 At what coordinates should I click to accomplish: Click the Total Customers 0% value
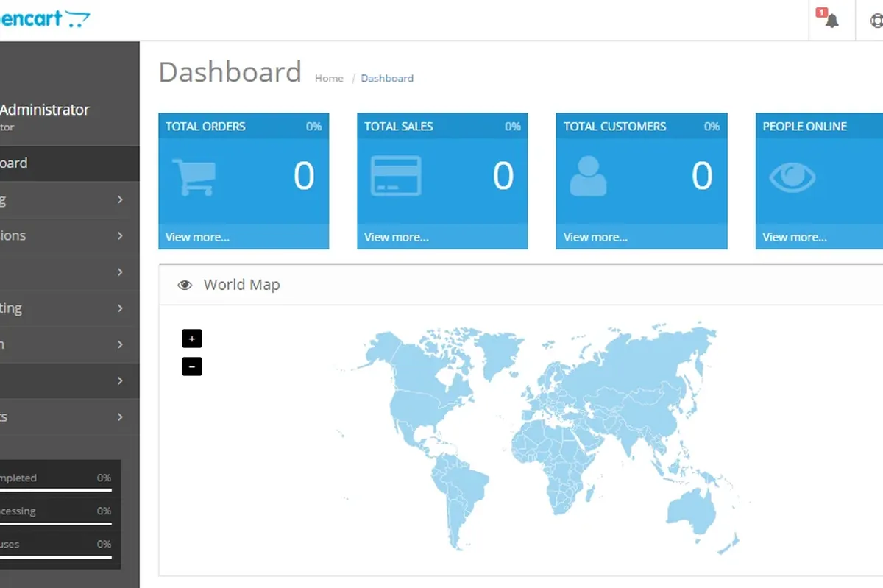tap(712, 127)
